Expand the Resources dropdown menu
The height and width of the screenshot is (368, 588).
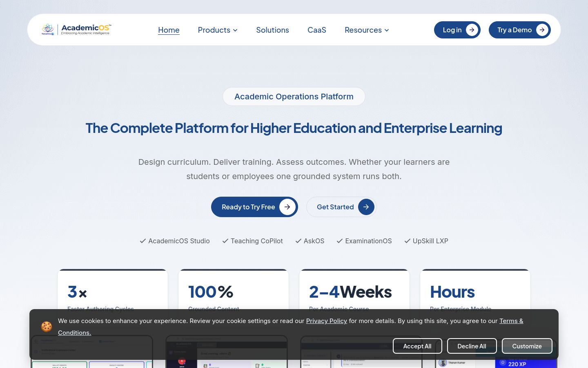click(x=367, y=30)
